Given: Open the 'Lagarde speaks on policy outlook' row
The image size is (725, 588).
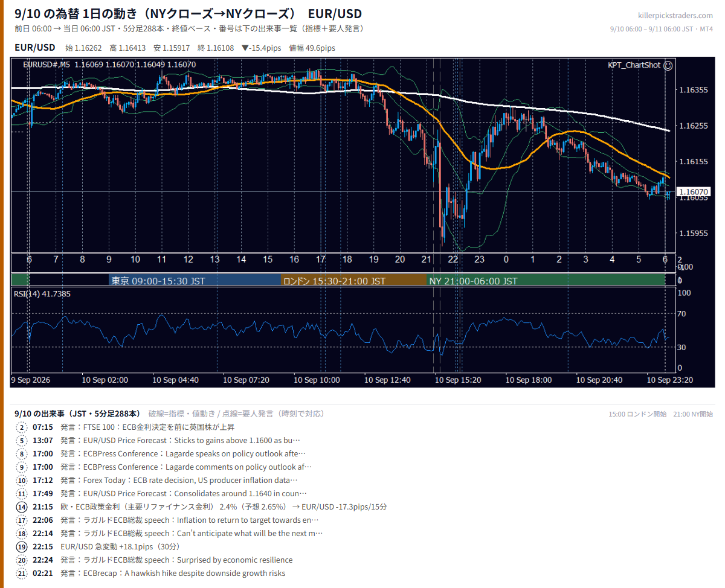Looking at the screenshot, I should [x=161, y=454].
